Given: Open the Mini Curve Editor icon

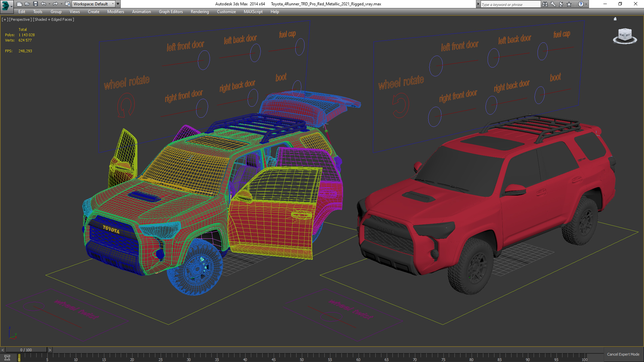Looking at the screenshot, I should (7, 358).
